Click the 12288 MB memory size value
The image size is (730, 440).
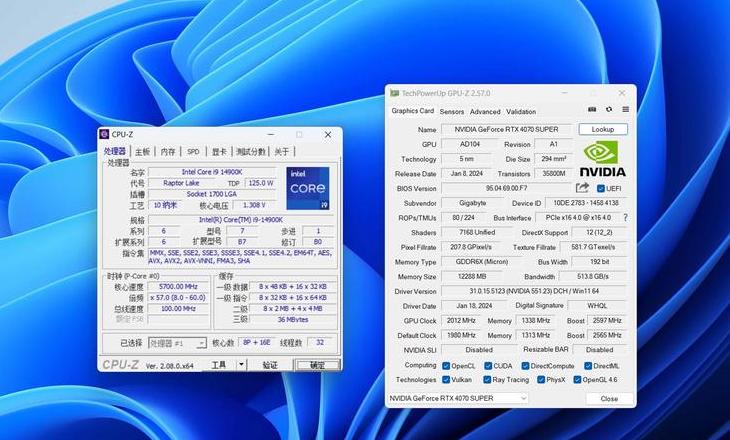coord(472,277)
